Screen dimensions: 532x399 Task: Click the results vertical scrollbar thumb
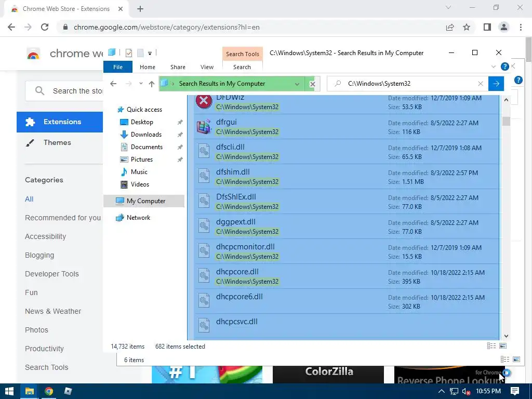506,121
